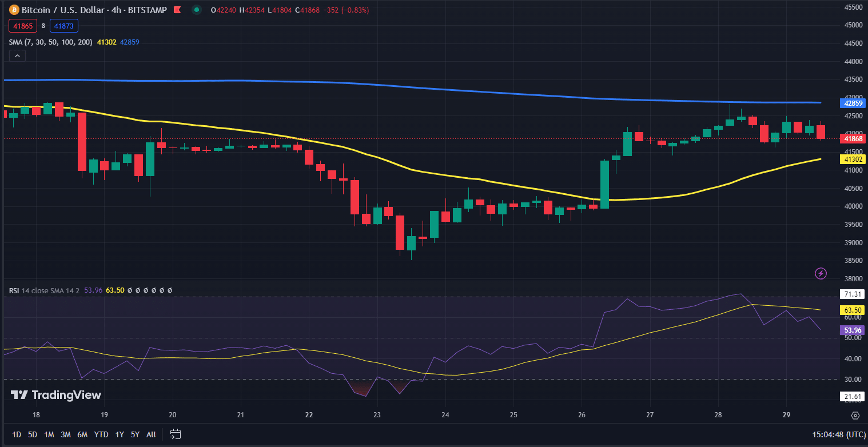Click the purple 53.96 value in RSI legend
This screenshot has width=868, height=447.
(x=93, y=290)
